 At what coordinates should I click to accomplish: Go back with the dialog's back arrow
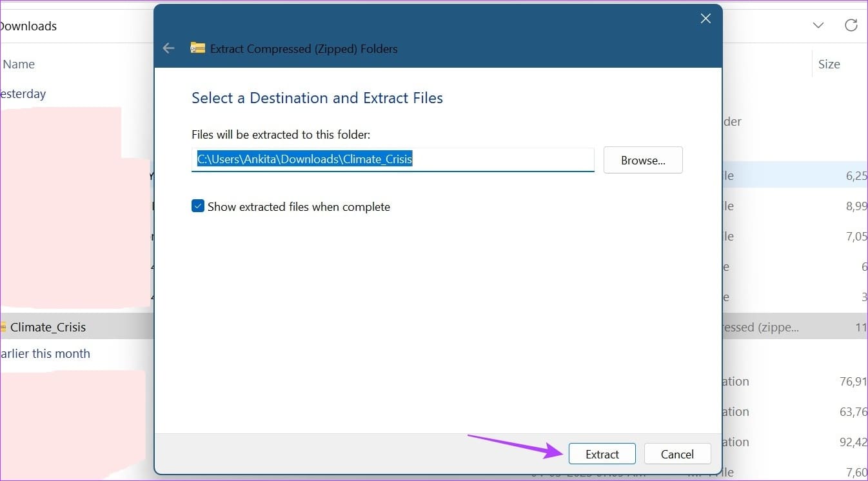pyautogui.click(x=169, y=48)
